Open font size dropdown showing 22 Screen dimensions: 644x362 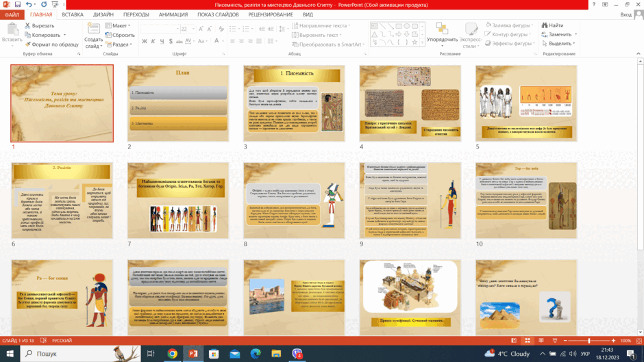pyautogui.click(x=193, y=29)
